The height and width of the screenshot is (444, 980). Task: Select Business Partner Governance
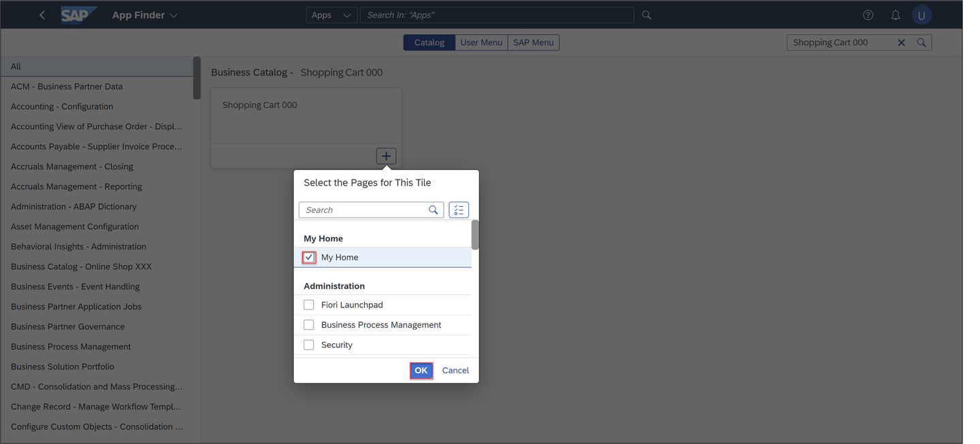point(97,326)
